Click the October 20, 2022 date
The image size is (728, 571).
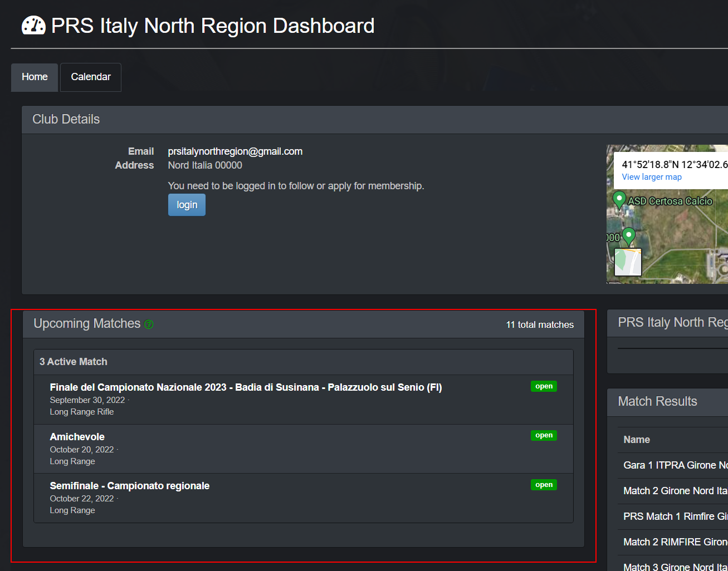(82, 450)
